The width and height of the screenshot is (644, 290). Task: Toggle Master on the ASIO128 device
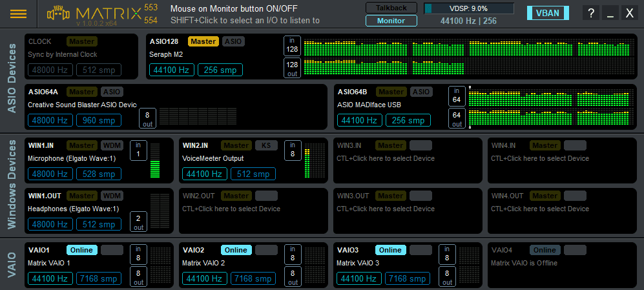pos(203,41)
